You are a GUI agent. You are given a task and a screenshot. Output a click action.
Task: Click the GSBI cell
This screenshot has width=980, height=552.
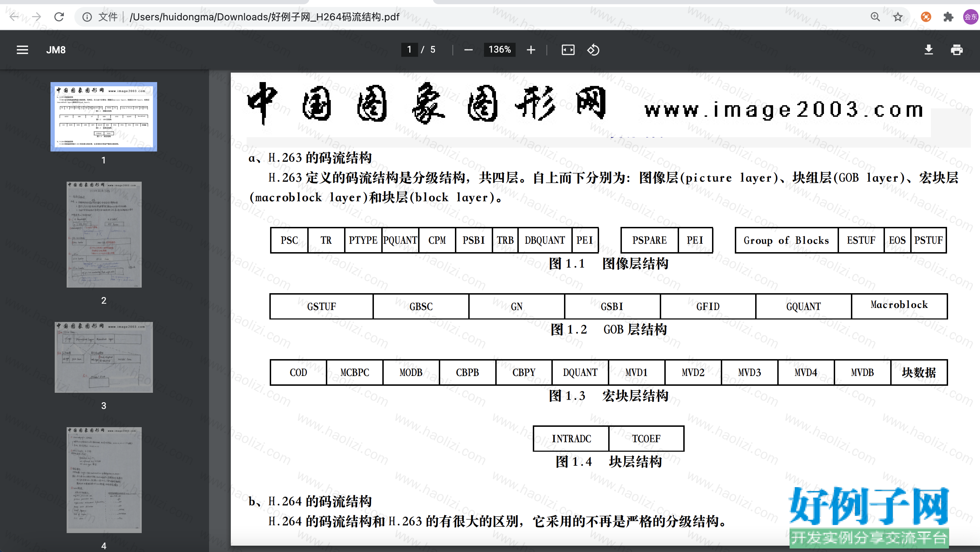click(x=612, y=307)
